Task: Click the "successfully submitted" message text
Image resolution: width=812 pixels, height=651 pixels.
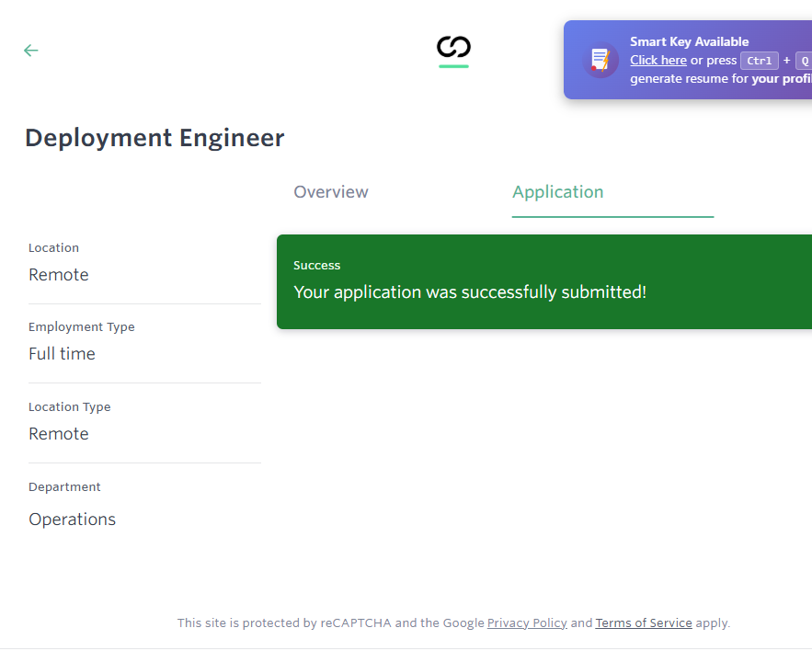Action: click(x=470, y=292)
